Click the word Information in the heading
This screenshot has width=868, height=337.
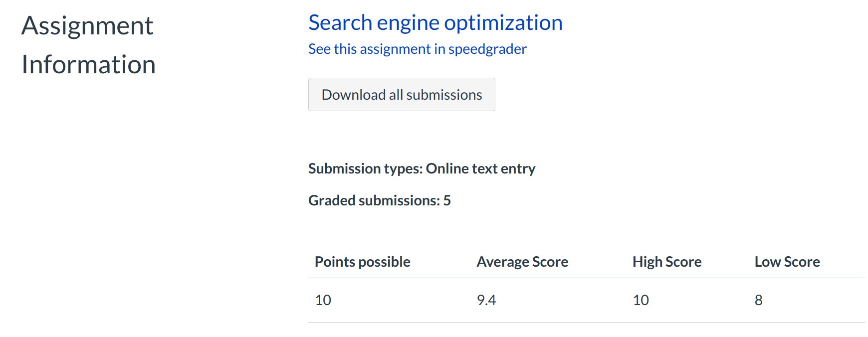(88, 65)
